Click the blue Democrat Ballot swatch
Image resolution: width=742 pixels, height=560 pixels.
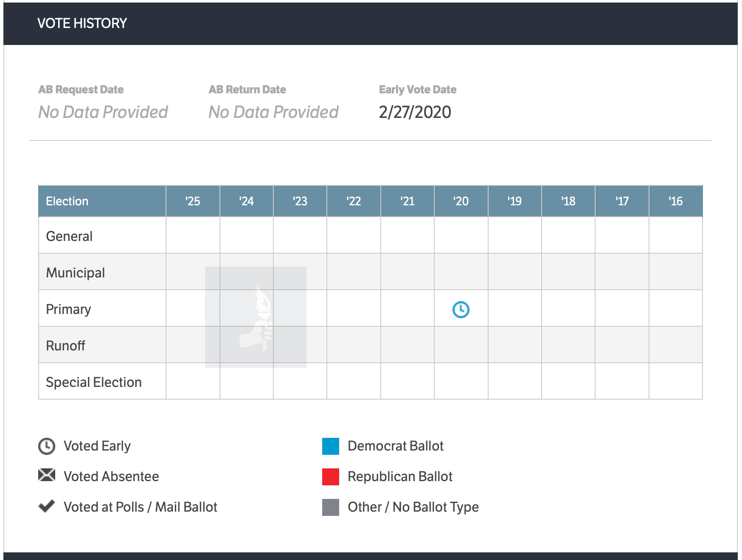pos(330,446)
